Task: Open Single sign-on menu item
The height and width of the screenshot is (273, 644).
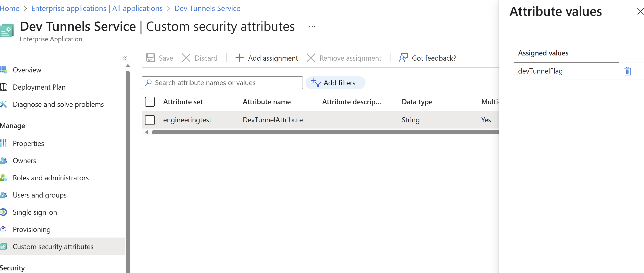Action: coord(35,212)
